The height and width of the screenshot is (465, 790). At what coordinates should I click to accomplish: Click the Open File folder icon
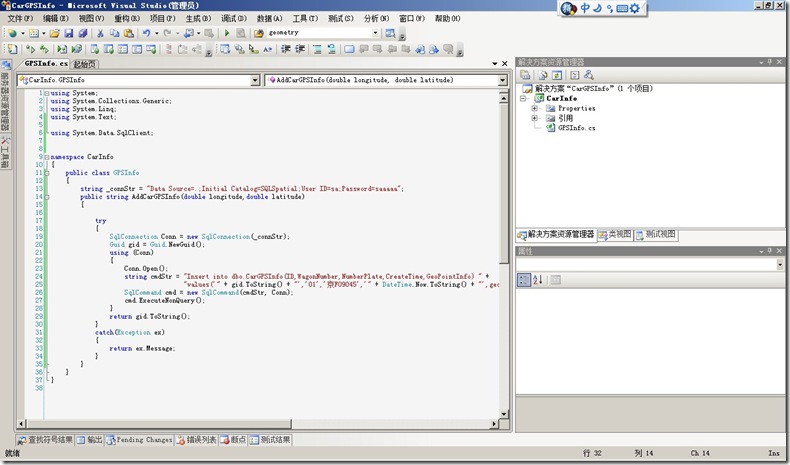coord(55,33)
